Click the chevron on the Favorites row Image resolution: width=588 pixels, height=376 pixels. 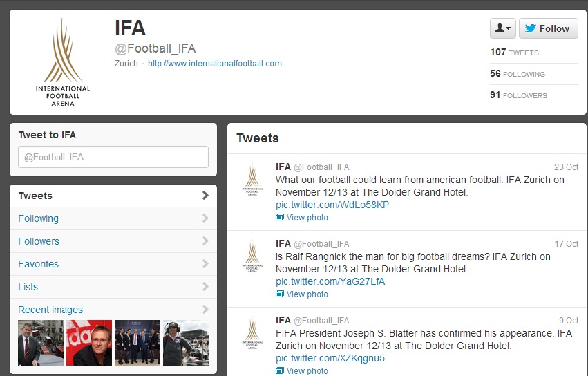point(205,264)
